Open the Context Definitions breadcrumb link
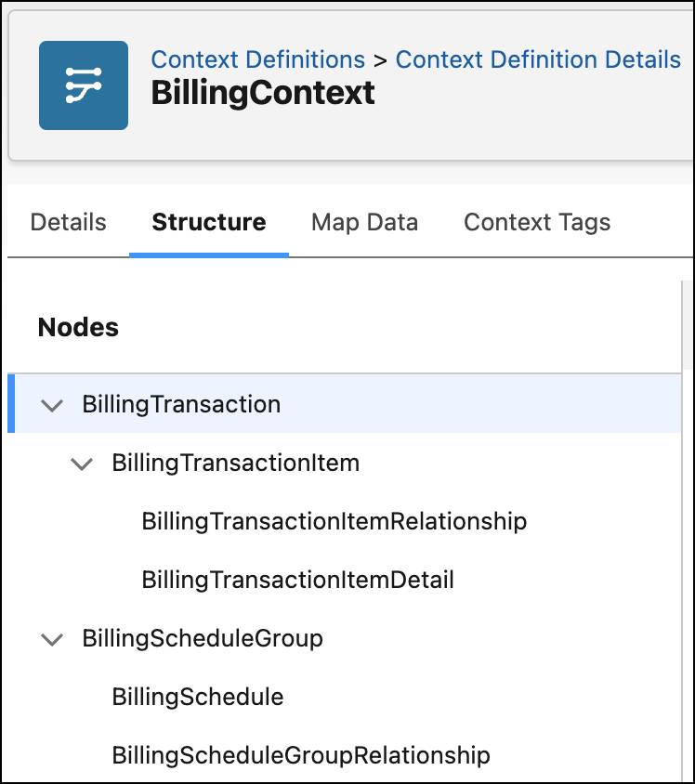The height and width of the screenshot is (784, 695). (x=257, y=59)
